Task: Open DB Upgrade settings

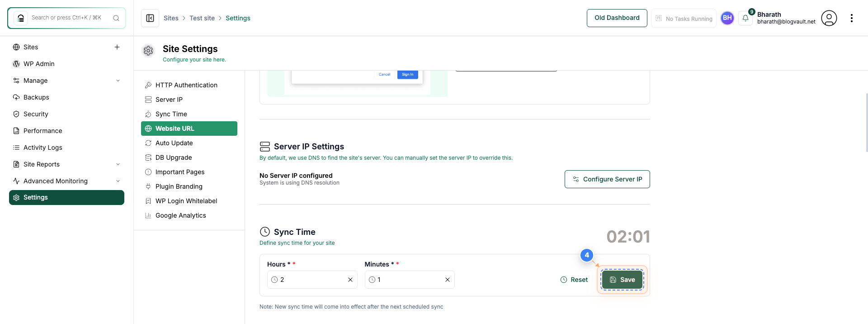Action: pos(189,157)
